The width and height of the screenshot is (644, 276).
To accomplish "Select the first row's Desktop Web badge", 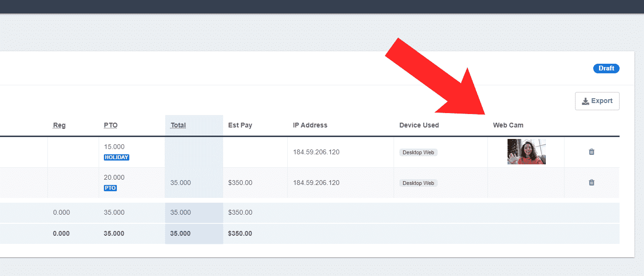I will pyautogui.click(x=418, y=152).
